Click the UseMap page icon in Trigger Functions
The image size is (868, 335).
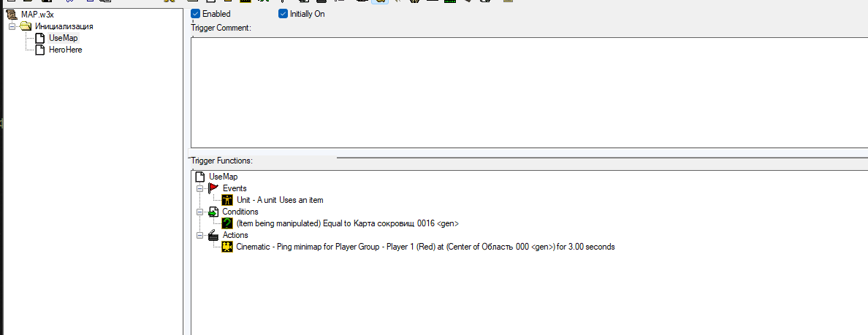pos(201,177)
